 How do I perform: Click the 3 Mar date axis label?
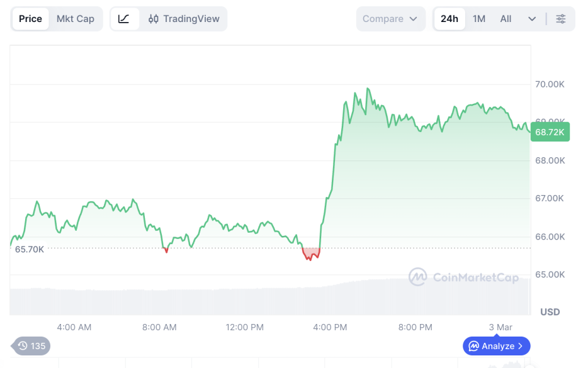500,327
